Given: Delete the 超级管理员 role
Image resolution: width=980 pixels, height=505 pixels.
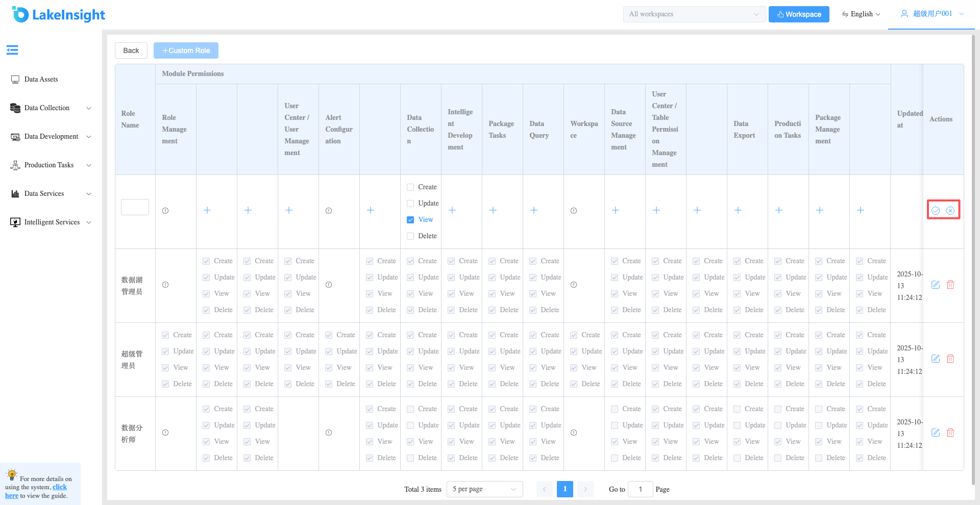Looking at the screenshot, I should tap(950, 359).
